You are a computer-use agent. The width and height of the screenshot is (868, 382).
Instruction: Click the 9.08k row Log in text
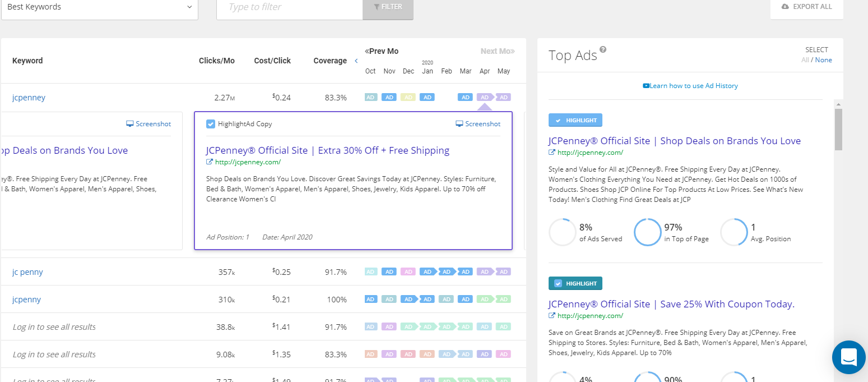coord(54,355)
